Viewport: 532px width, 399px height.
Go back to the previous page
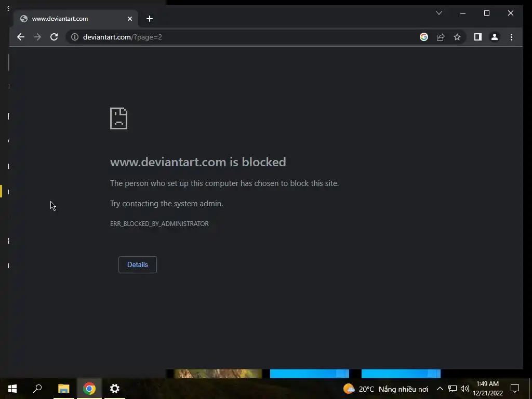pyautogui.click(x=21, y=37)
